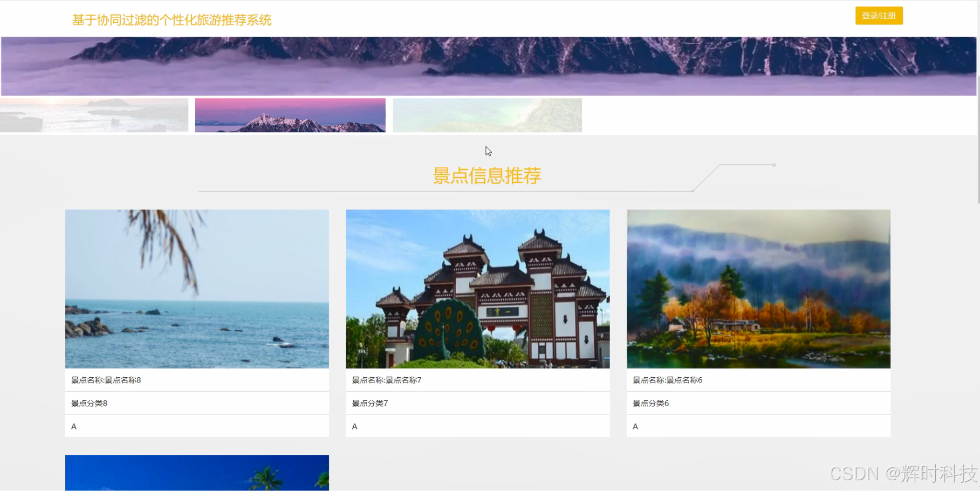Click category text 景点分类6
Screen dimensions: 980x491
coord(651,403)
